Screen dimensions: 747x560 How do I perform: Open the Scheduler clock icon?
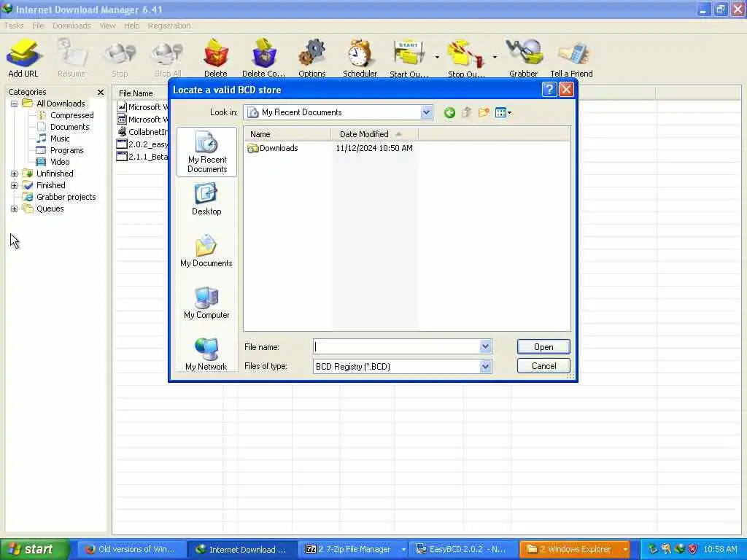(360, 58)
